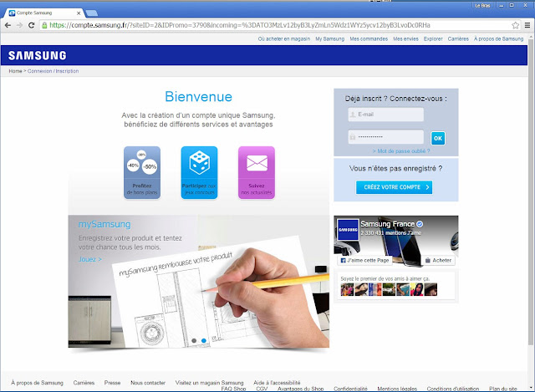Bookmark this page with the star icon
The image size is (535, 392).
(x=515, y=25)
